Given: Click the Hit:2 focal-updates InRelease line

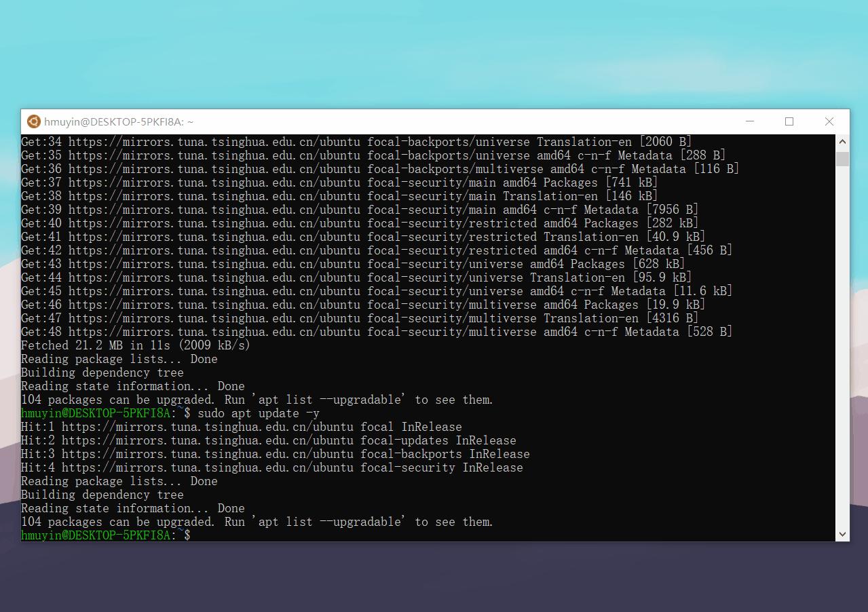Looking at the screenshot, I should pos(269,440).
